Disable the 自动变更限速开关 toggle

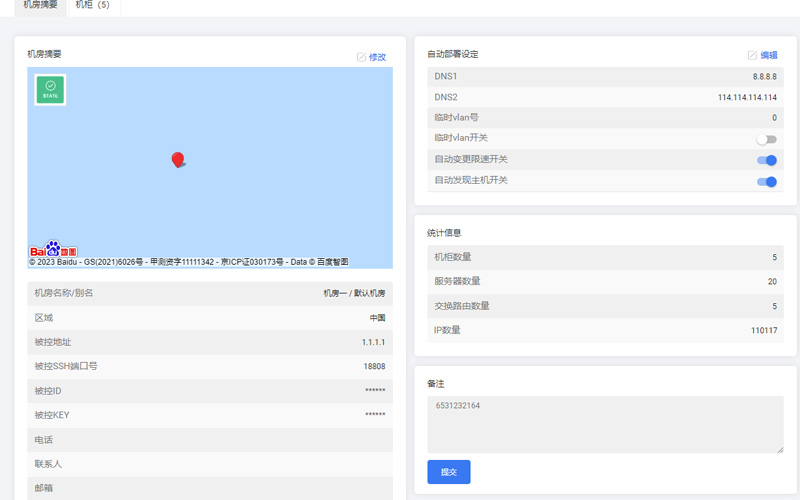pyautogui.click(x=766, y=160)
